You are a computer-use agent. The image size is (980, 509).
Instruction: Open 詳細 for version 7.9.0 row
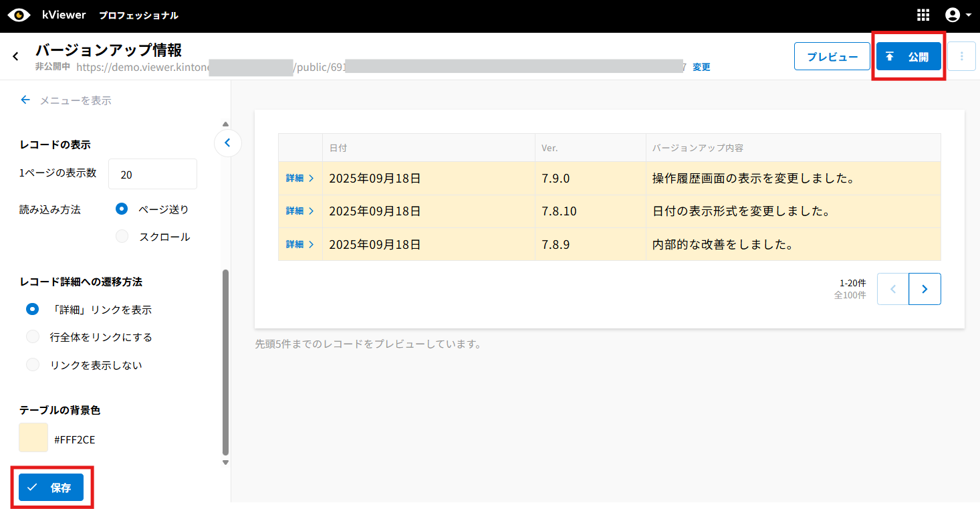coord(299,179)
